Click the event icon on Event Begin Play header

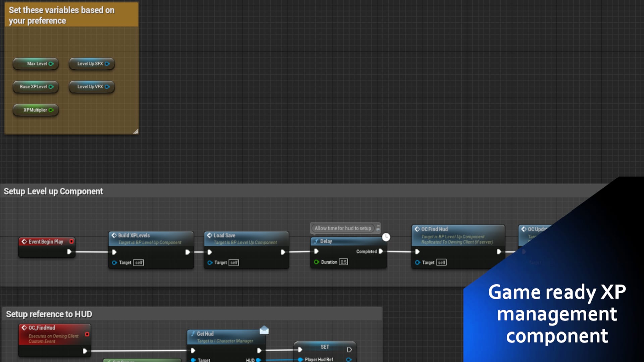pyautogui.click(x=24, y=241)
